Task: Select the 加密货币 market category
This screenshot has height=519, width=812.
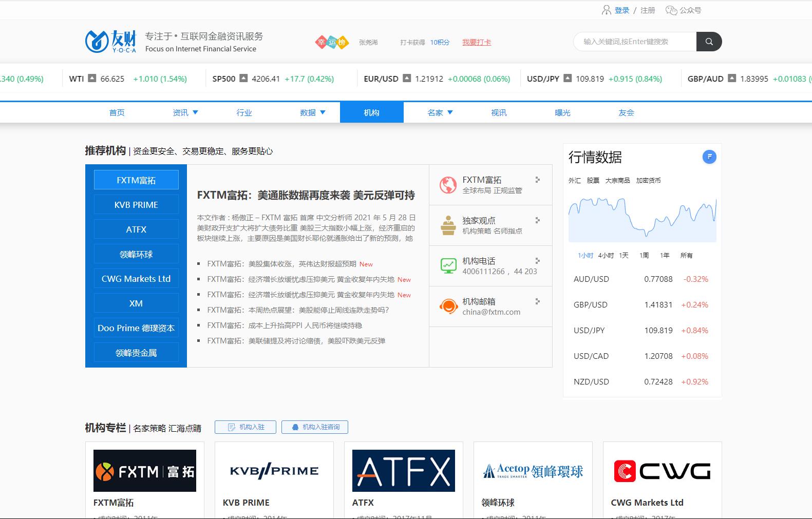Action: click(648, 181)
